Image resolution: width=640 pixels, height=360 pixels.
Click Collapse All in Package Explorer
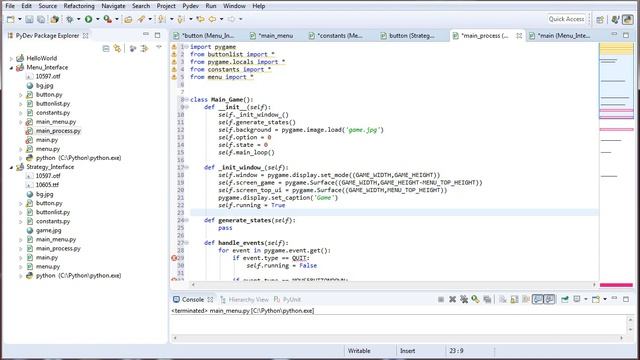point(106,49)
